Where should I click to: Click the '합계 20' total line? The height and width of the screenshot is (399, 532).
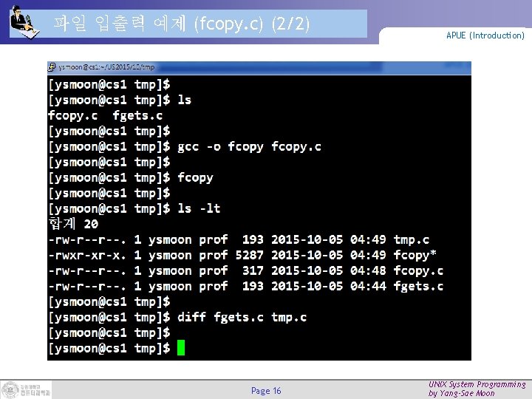73,224
